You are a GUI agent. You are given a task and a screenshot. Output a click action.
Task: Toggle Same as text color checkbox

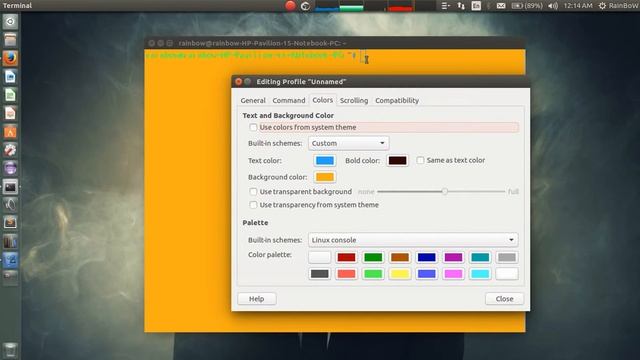420,160
